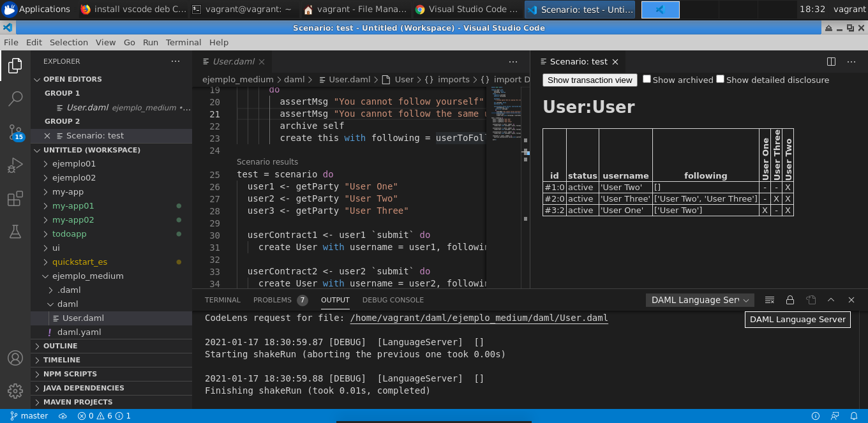868x423 pixels.
Task: Click the master branch status item
Action: (x=29, y=416)
